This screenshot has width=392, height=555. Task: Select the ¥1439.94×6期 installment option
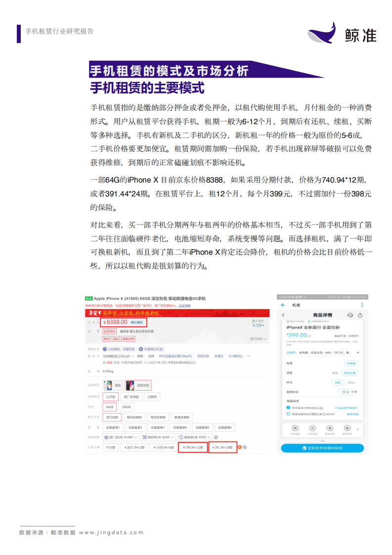tap(164, 447)
